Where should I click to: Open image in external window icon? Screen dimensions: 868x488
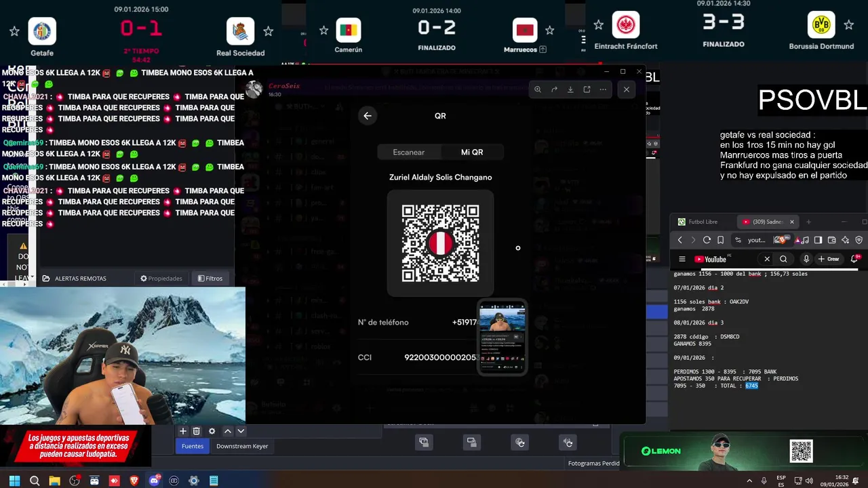(x=587, y=89)
